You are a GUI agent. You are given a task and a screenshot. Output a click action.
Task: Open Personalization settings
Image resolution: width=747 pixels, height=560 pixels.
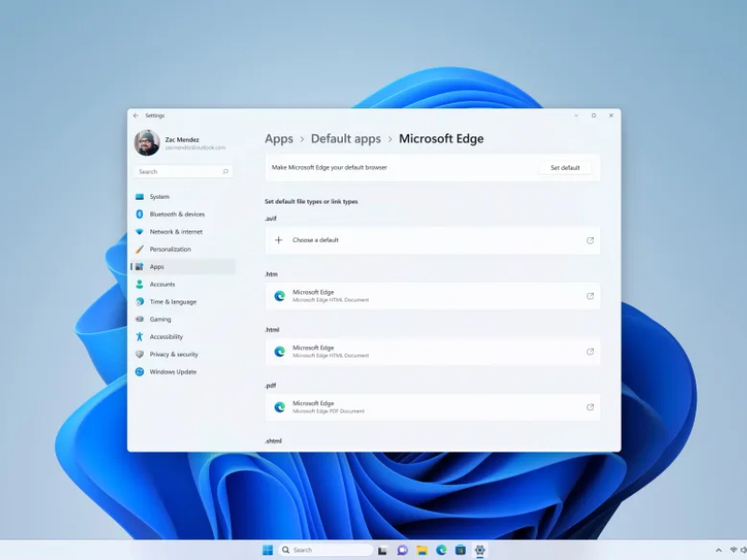[172, 249]
